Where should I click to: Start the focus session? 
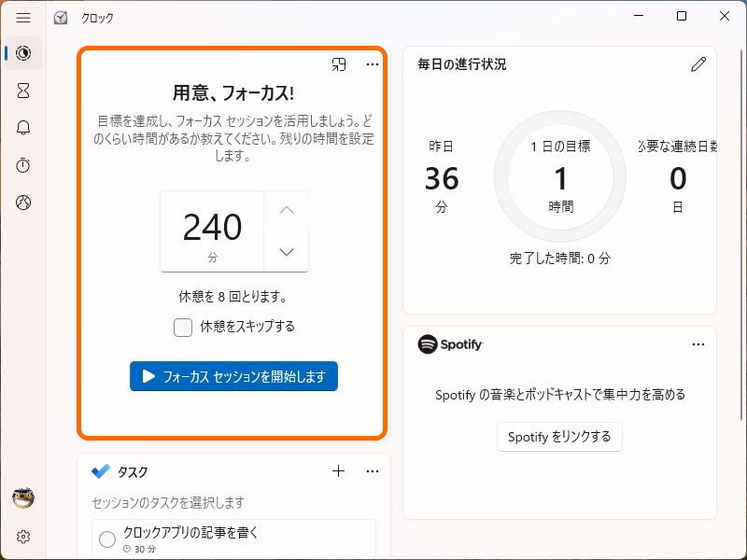point(233,376)
